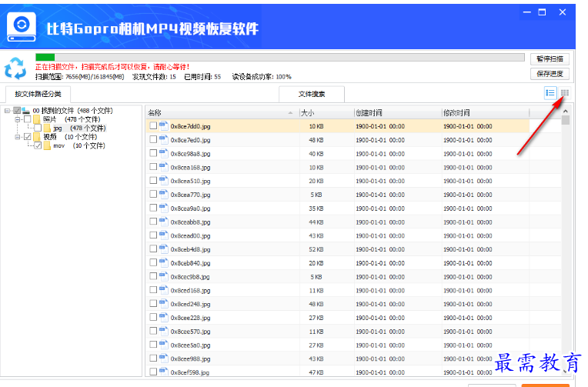Uncheck the 视频 folder checkbox
The width and height of the screenshot is (588, 387).
(x=28, y=137)
